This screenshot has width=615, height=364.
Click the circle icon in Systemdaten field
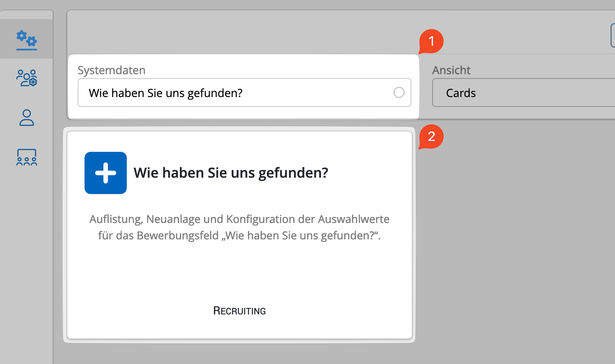pos(399,92)
